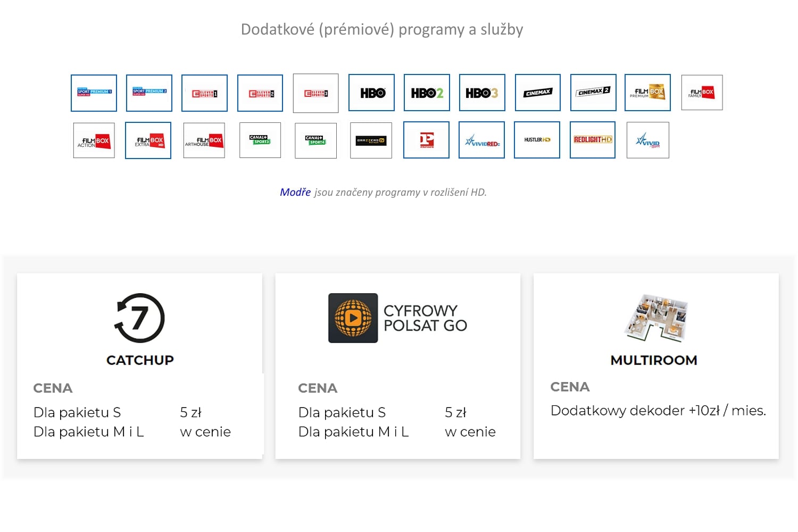Click the HBO2 channel logo
Image resolution: width=798 pixels, height=532 pixels.
[427, 93]
